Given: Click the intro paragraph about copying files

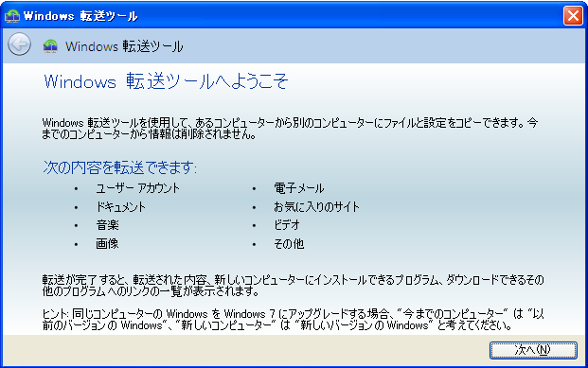Looking at the screenshot, I should (x=290, y=129).
